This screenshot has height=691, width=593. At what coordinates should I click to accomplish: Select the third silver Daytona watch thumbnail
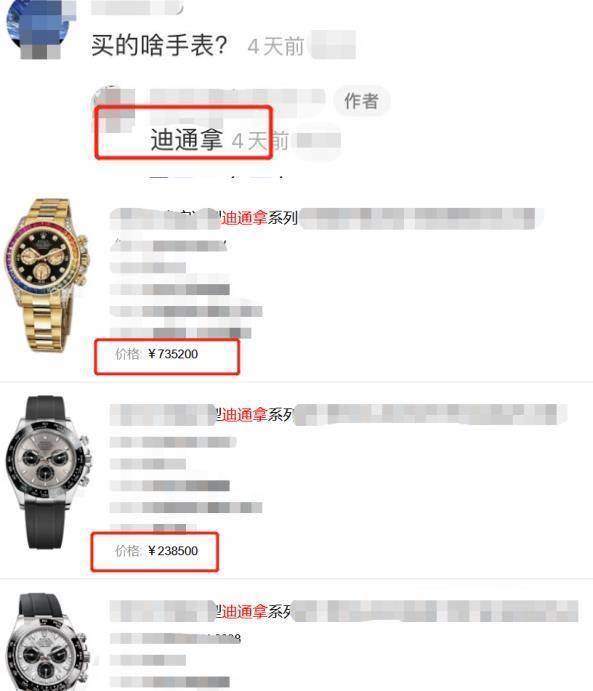click(48, 641)
